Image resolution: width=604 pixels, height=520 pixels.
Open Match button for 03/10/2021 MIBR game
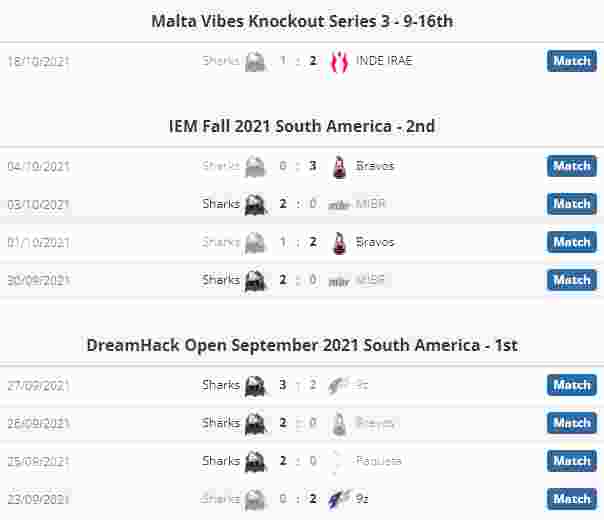pos(572,204)
